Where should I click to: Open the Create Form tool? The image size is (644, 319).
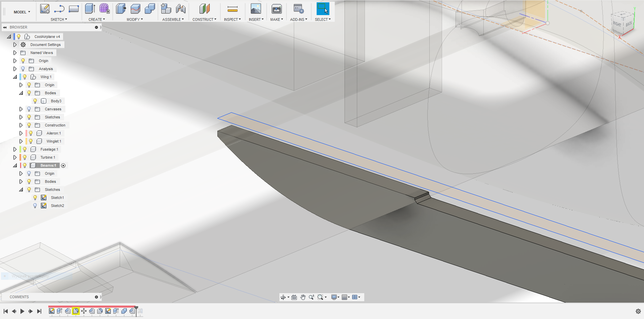104,9
